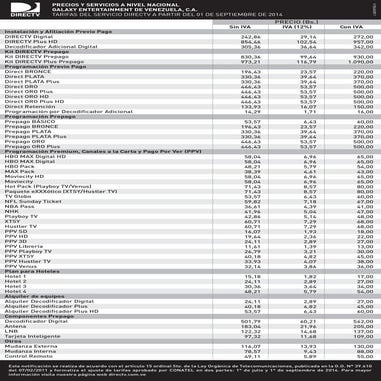Select the 'PPV 3D' row label

16,242
